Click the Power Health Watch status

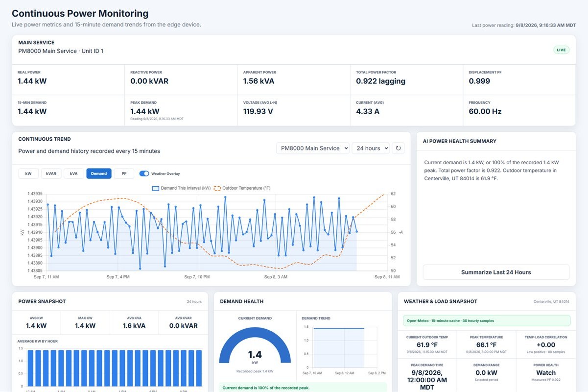(x=545, y=373)
